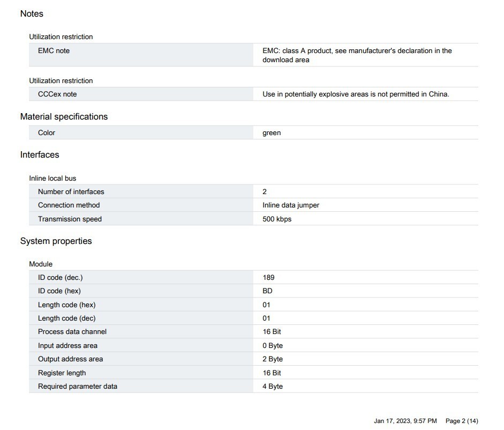Click the Notes section heading
The image size is (504, 430).
click(x=32, y=13)
